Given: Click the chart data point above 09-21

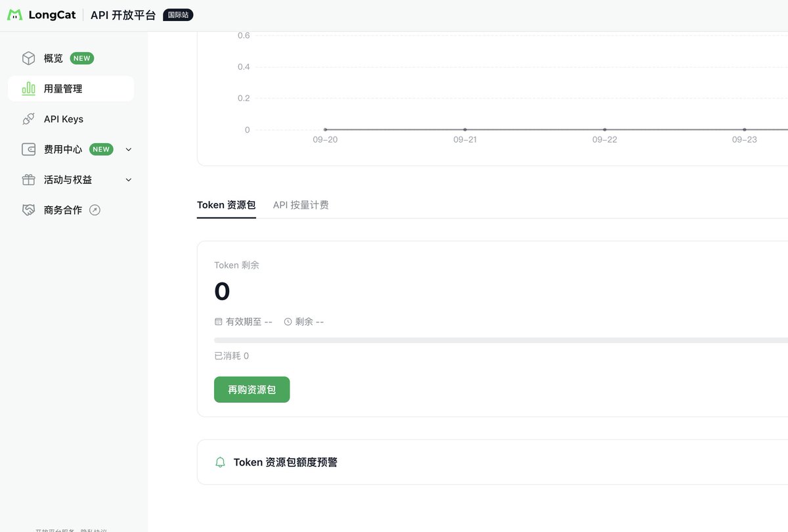Looking at the screenshot, I should 465,129.
